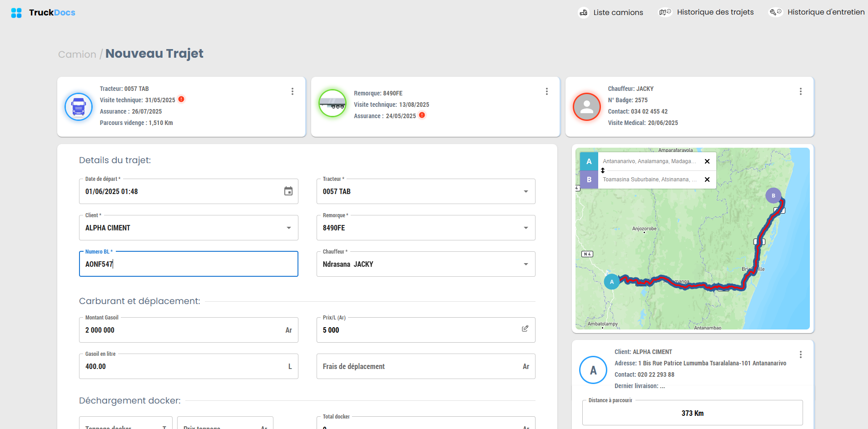The width and height of the screenshot is (868, 429).
Task: Click the Frais de déplacement field
Action: (x=426, y=366)
